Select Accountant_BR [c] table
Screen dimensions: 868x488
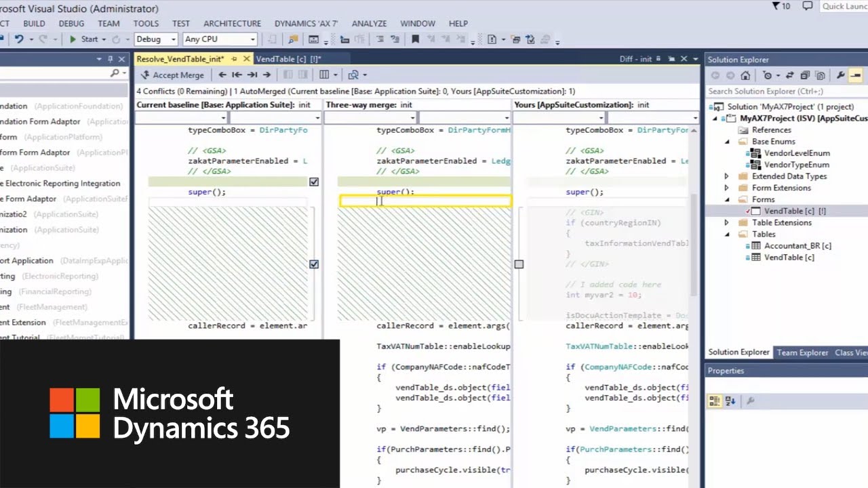click(x=797, y=245)
